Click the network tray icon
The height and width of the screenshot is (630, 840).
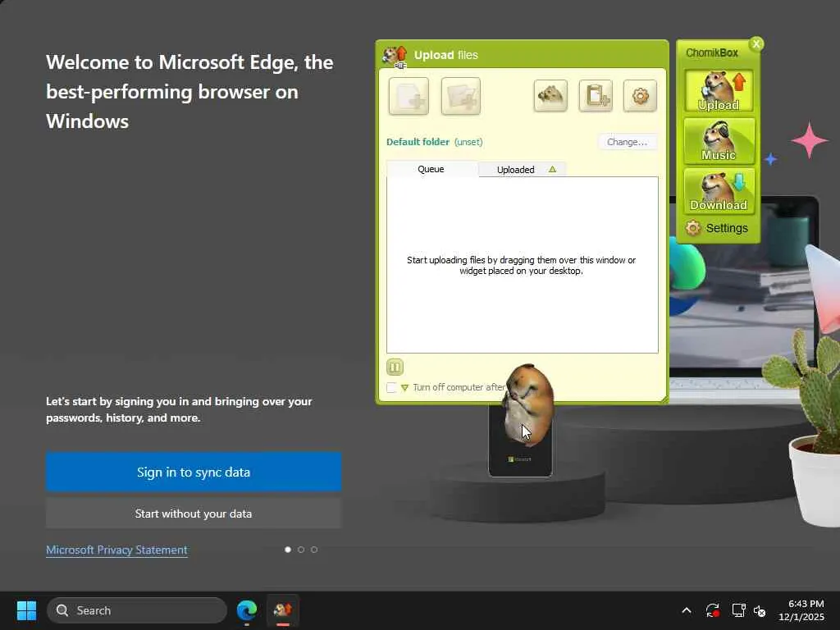point(739,610)
